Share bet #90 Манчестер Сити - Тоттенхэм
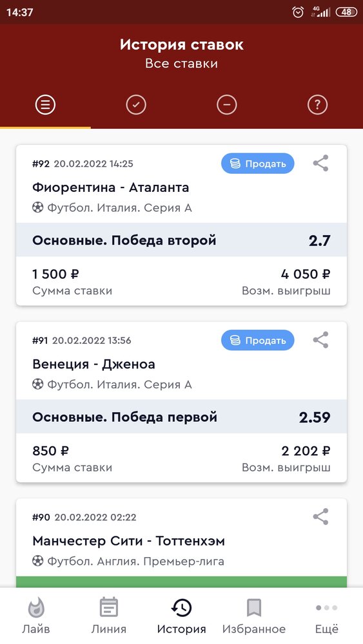The height and width of the screenshot is (644, 363). 320,516
